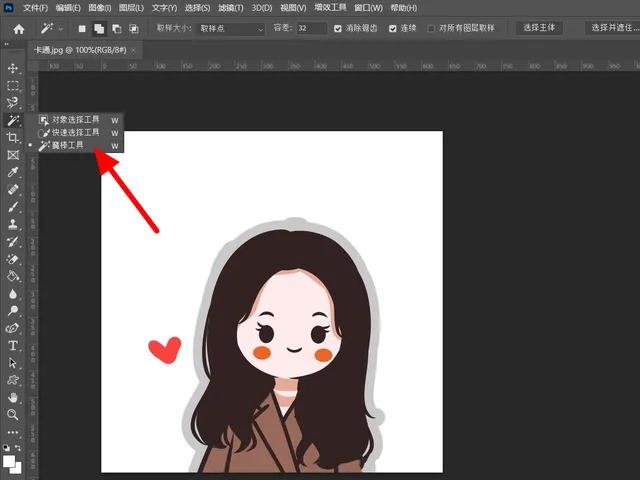Click the foreground color swatch
The image size is (640, 480).
point(10,461)
